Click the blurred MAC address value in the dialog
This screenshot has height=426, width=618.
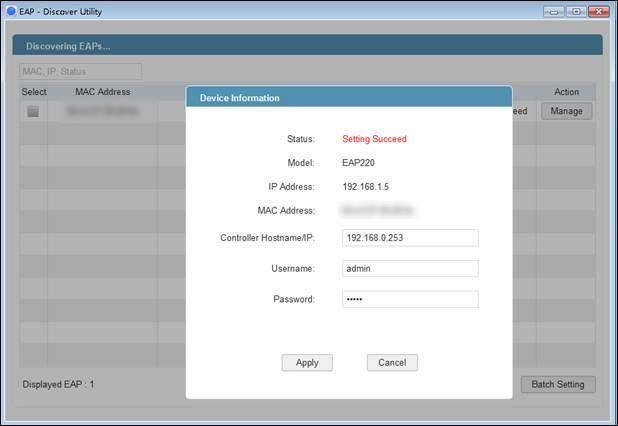(378, 210)
